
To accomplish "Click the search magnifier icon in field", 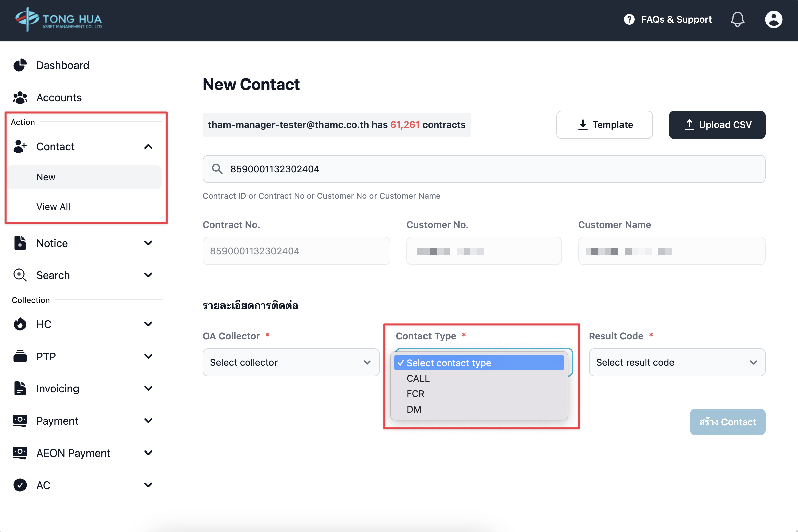I will coord(217,169).
